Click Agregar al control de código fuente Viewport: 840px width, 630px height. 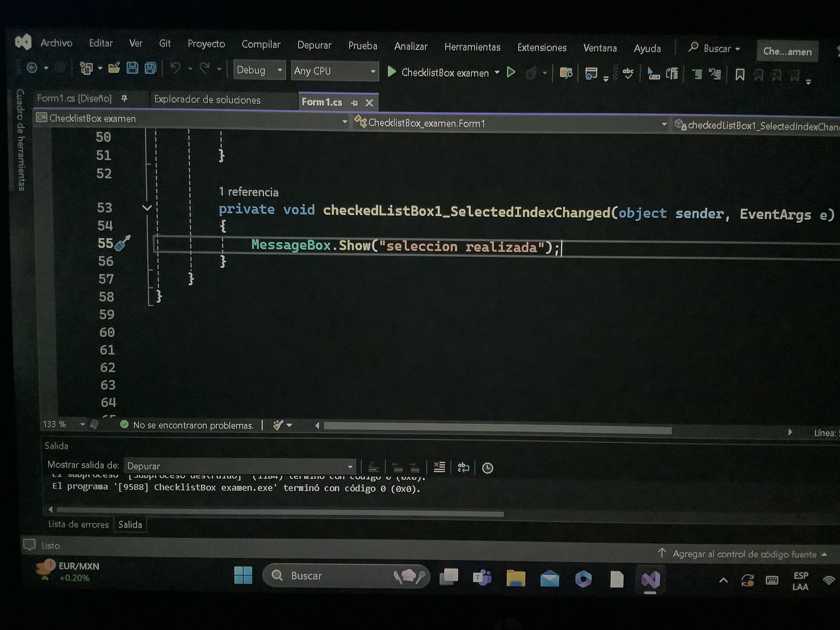[x=744, y=554]
